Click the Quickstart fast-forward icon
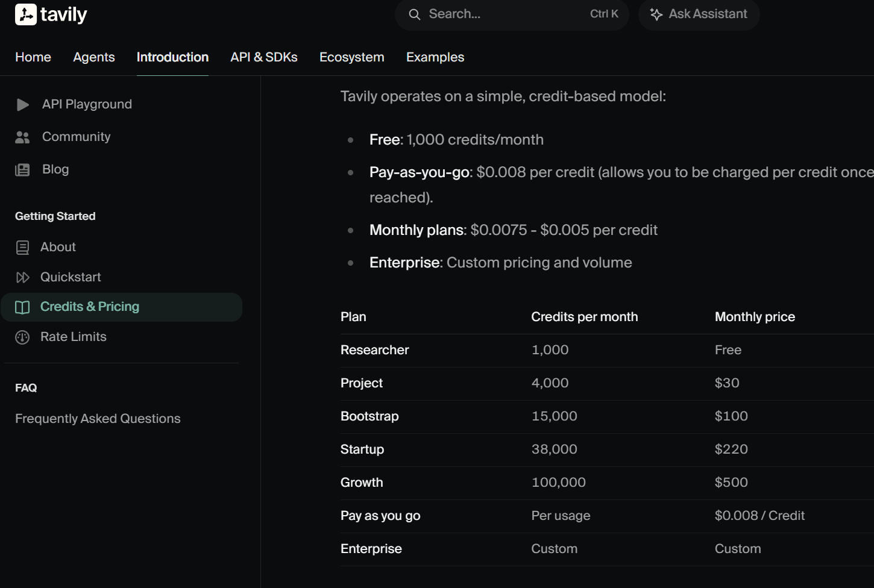This screenshot has width=874, height=588. [22, 277]
